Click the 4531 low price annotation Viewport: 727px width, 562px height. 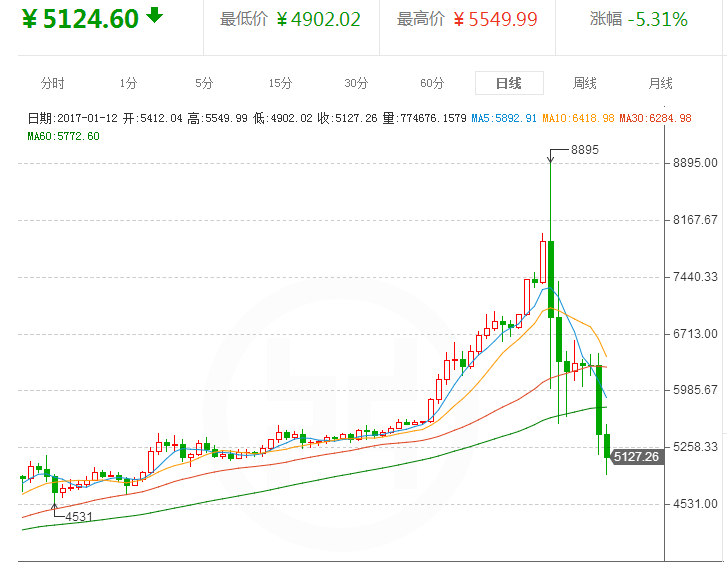(x=79, y=517)
